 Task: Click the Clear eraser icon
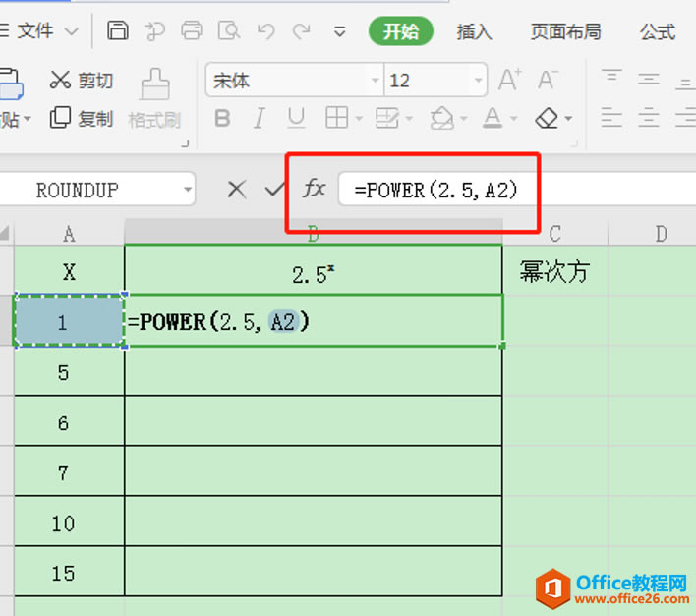547,118
